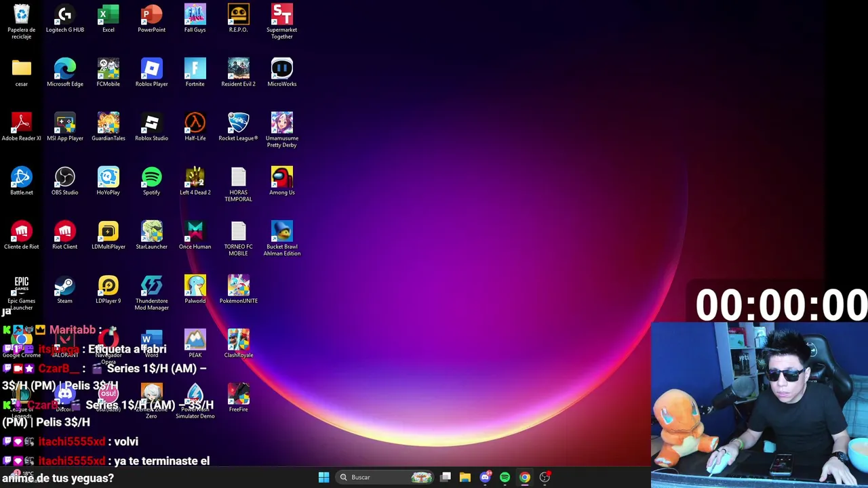Select the R.E.P.O. game shortcut
The image size is (868, 488).
point(239,18)
